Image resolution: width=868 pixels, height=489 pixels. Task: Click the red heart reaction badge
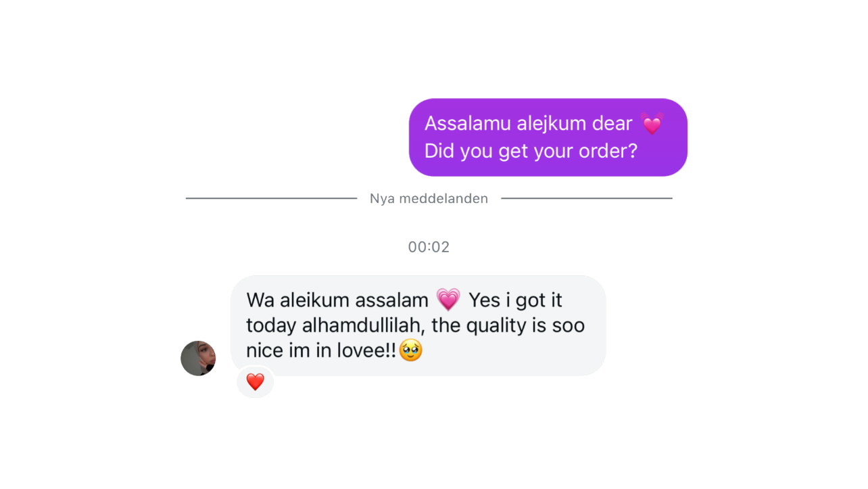coord(255,382)
